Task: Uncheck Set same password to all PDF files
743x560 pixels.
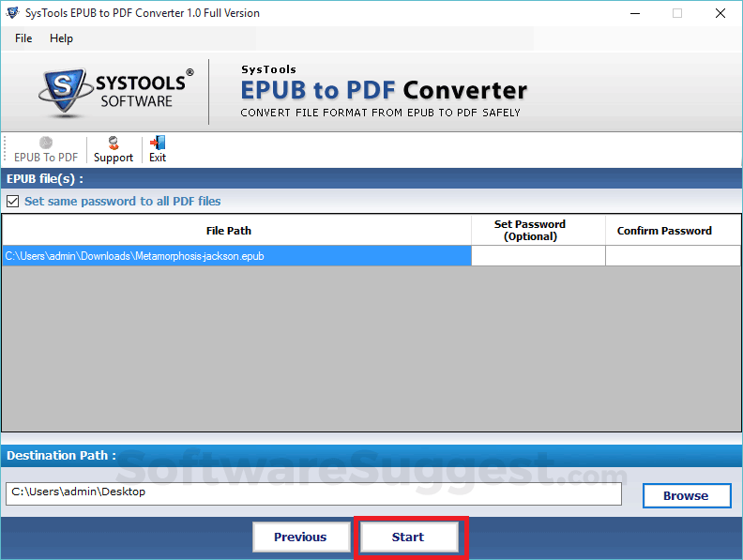Action: pyautogui.click(x=13, y=202)
